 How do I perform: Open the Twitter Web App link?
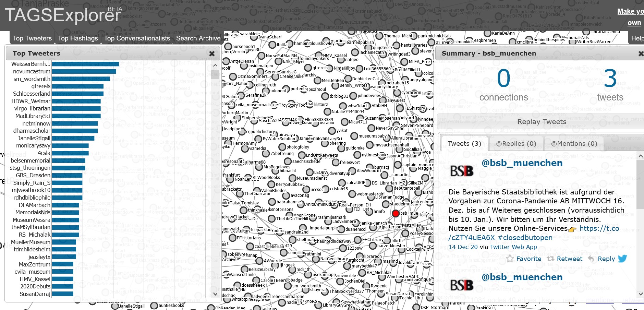click(x=513, y=247)
